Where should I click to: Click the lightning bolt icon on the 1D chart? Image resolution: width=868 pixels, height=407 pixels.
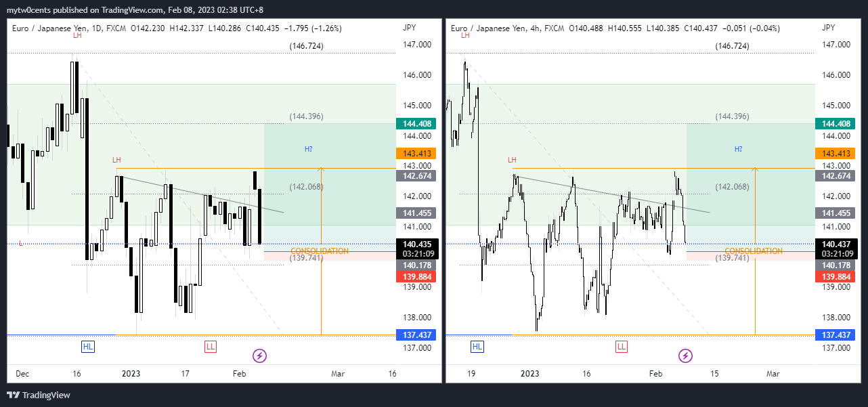(x=259, y=355)
